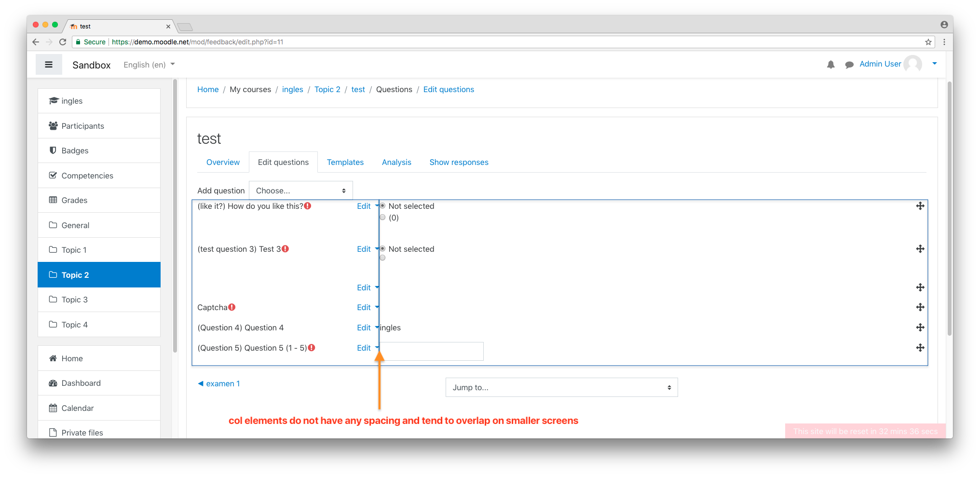Move the 'like it?' question handle
The image size is (980, 477).
coord(920,206)
